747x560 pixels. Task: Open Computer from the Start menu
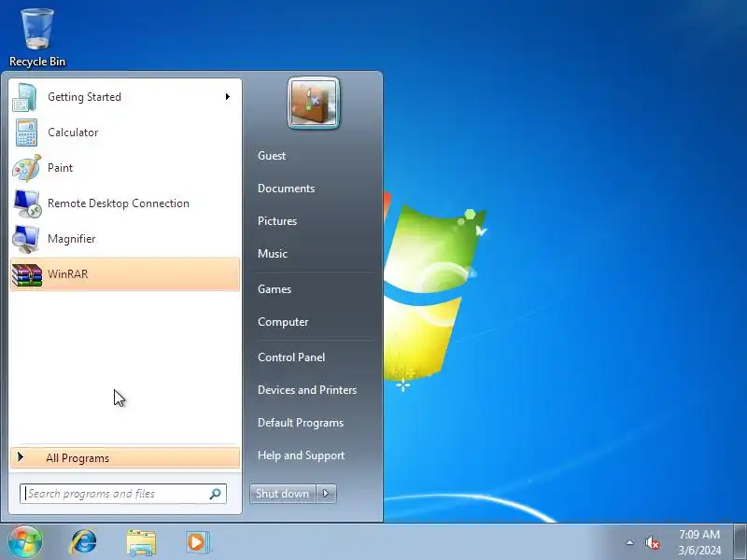(283, 322)
